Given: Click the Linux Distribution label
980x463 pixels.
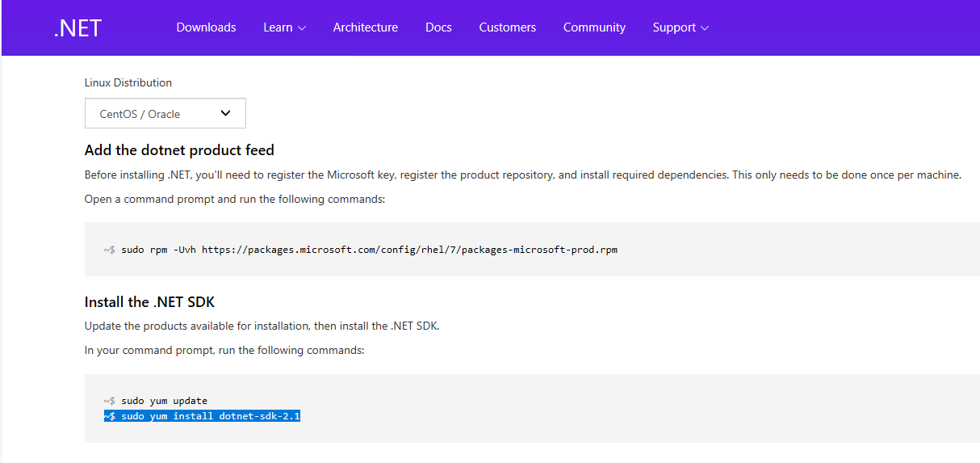Looking at the screenshot, I should click(128, 82).
